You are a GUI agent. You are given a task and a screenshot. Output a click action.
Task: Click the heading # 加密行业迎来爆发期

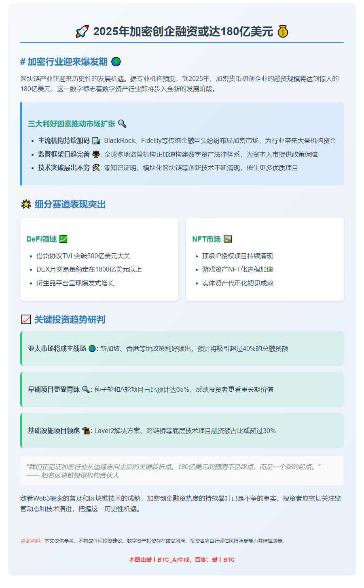(x=64, y=62)
